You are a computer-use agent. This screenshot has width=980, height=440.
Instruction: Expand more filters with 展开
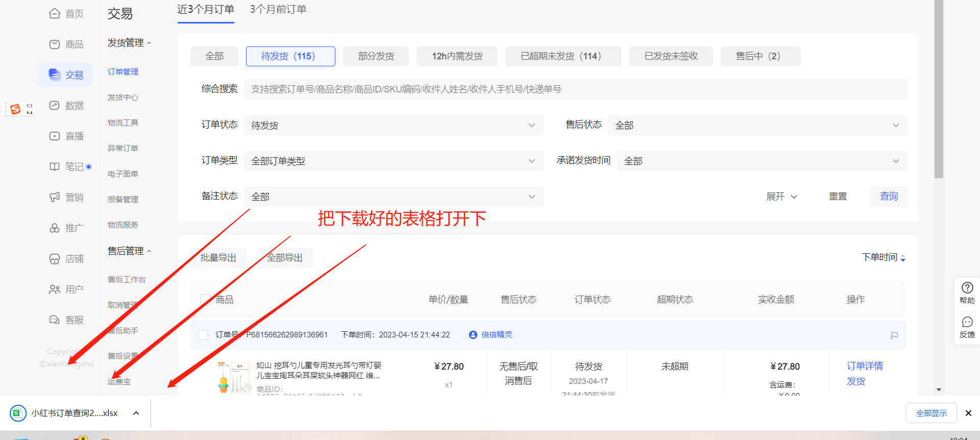point(781,197)
